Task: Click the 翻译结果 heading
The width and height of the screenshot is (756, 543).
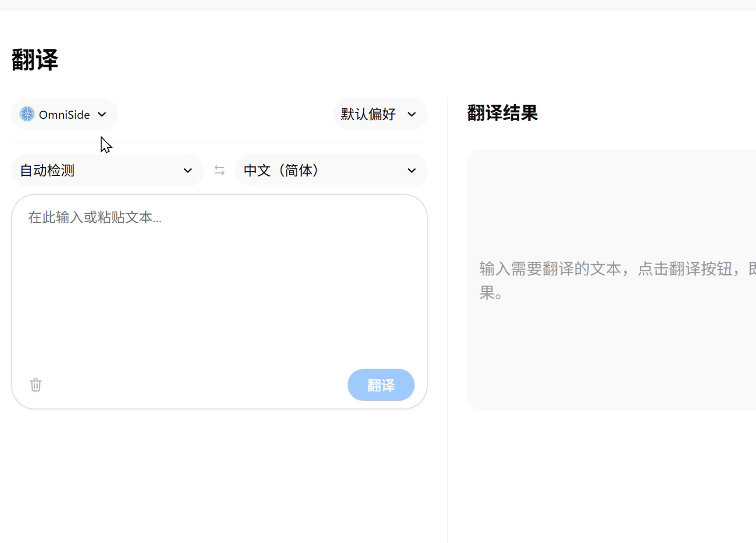Action: click(502, 113)
